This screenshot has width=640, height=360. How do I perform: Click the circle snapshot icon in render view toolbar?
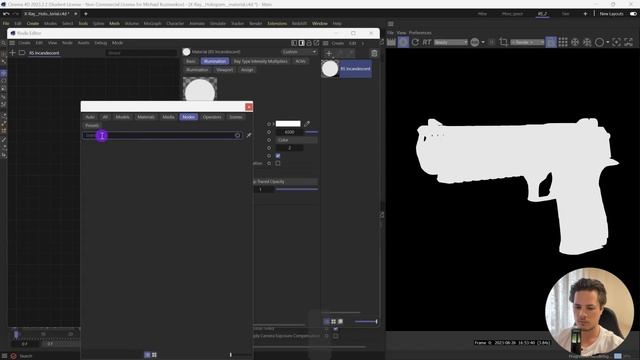599,42
